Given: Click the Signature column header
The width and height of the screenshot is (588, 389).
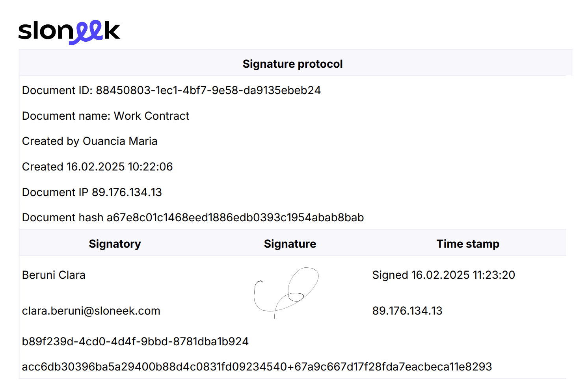Looking at the screenshot, I should (x=290, y=244).
